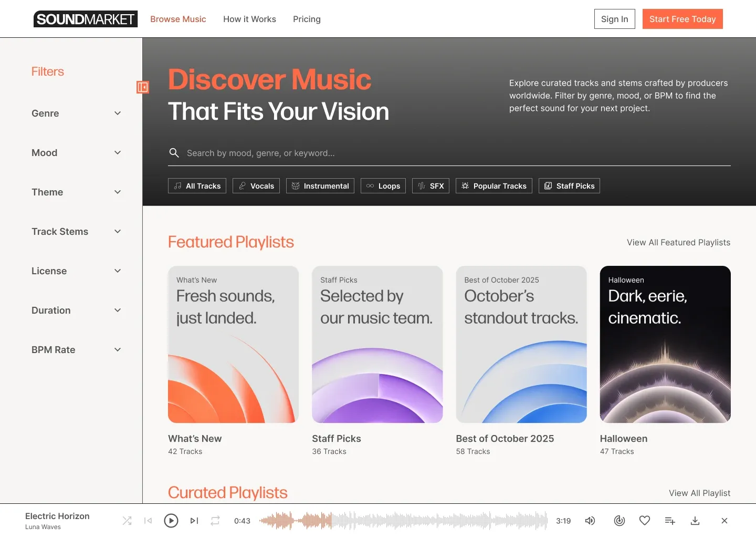Expand the Mood filter

(x=77, y=153)
